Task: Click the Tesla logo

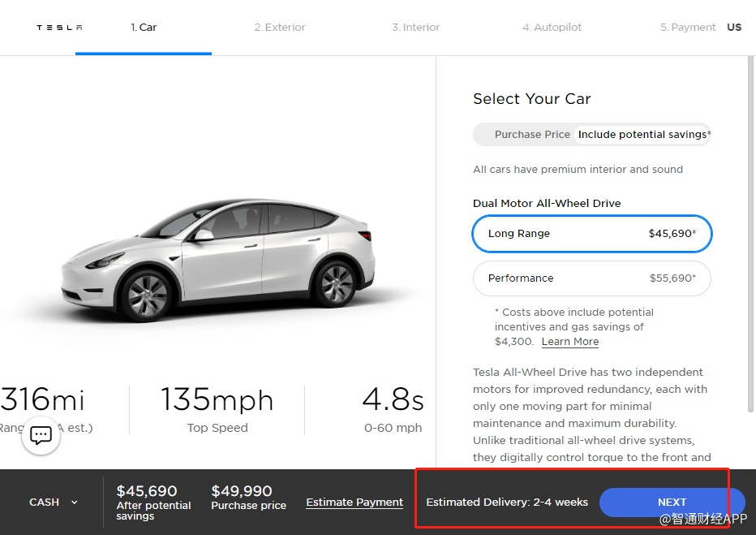Action: (59, 28)
